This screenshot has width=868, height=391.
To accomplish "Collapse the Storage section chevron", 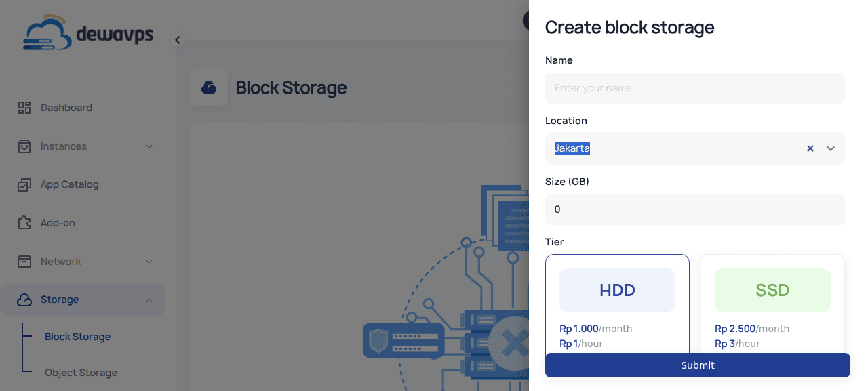I will (150, 300).
